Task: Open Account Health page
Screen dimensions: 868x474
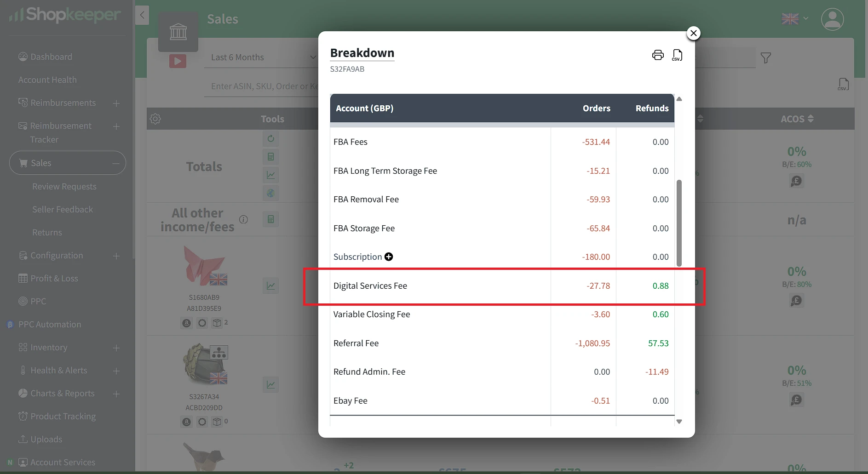Action: coord(47,80)
